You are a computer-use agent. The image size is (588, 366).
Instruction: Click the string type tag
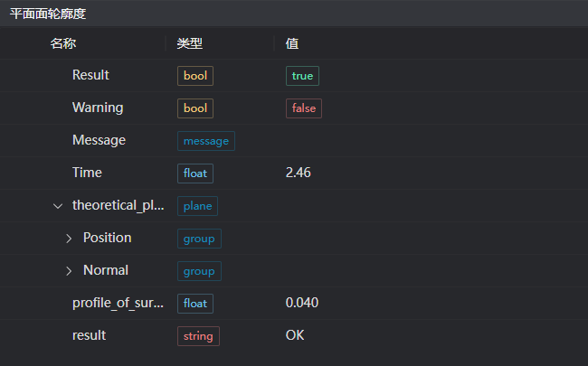198,336
